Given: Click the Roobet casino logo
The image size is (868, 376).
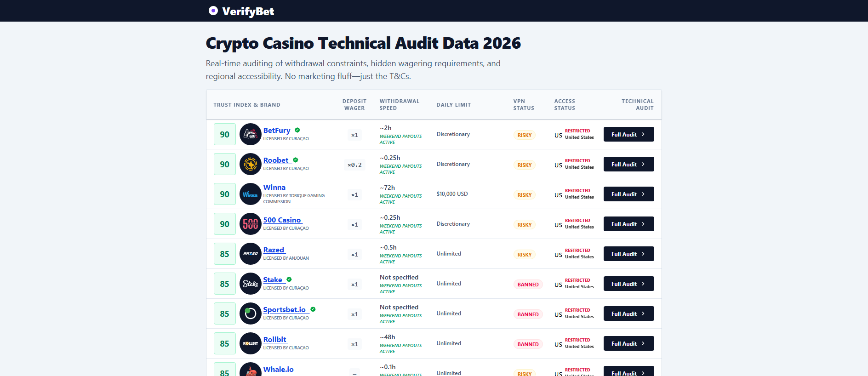Looking at the screenshot, I should pos(251,164).
